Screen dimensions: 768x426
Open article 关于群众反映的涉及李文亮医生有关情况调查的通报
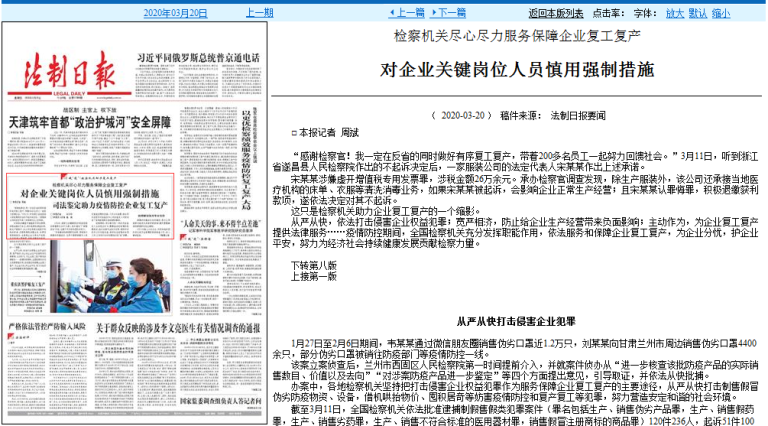pyautogui.click(x=178, y=328)
